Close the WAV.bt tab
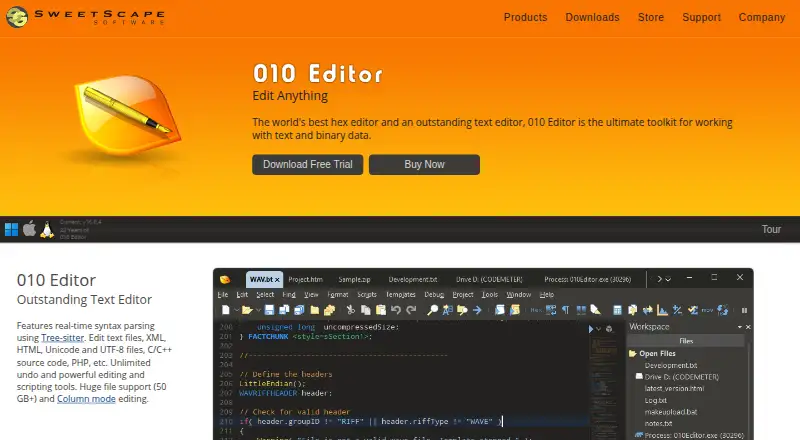The height and width of the screenshot is (440, 800). (x=278, y=280)
